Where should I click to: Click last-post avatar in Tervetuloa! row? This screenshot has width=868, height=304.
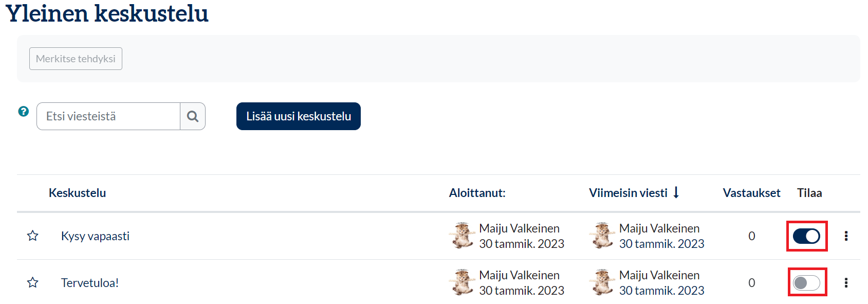pos(602,282)
